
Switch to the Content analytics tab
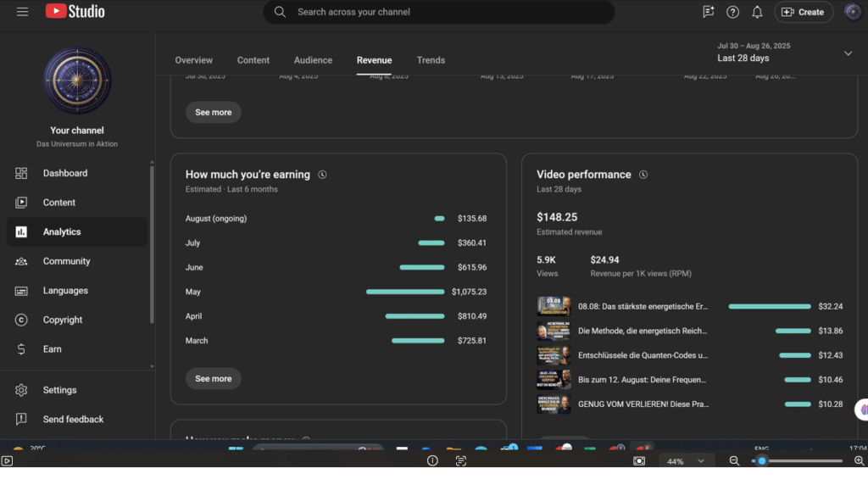(x=253, y=60)
